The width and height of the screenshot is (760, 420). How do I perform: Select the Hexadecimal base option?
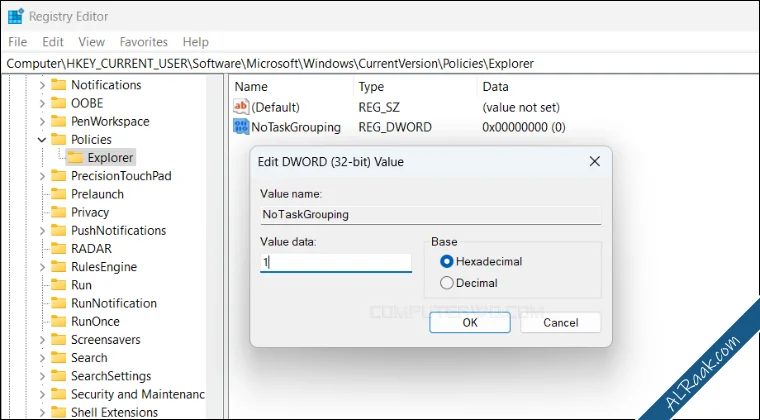tap(481, 262)
